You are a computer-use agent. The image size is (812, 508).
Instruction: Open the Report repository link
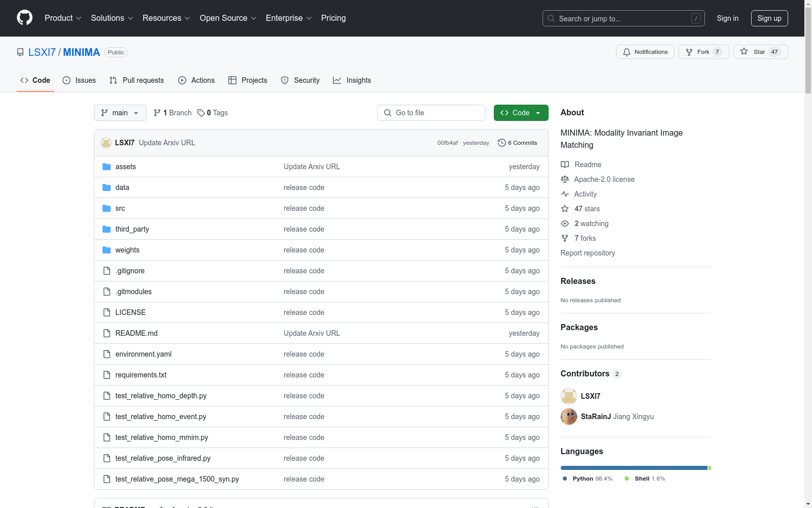tap(588, 253)
